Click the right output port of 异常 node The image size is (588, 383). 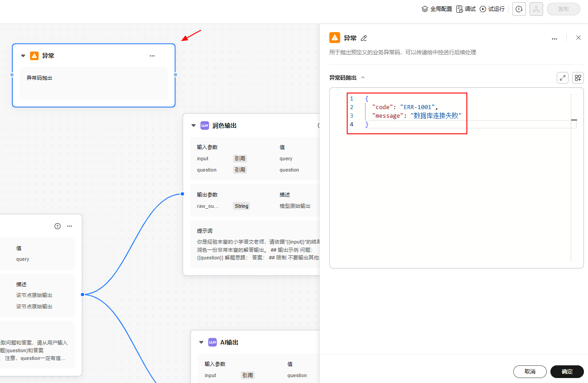coord(175,75)
